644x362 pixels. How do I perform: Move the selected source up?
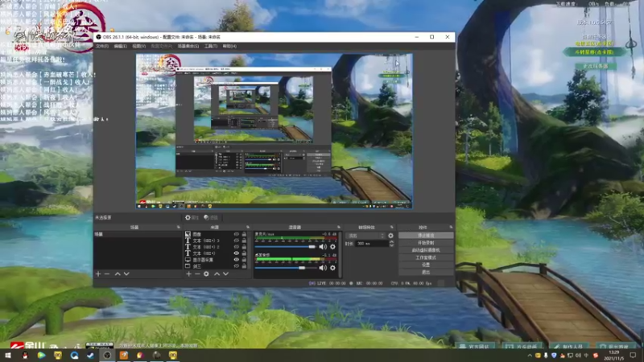tap(217, 274)
